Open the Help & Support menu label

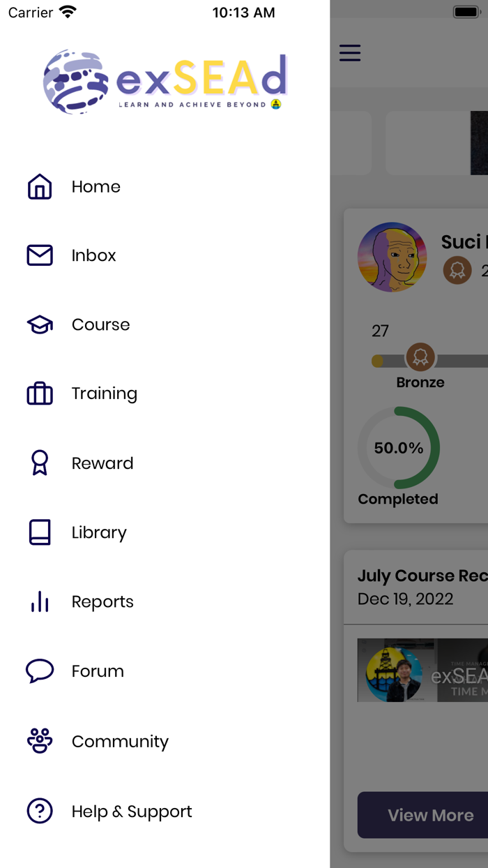[132, 811]
